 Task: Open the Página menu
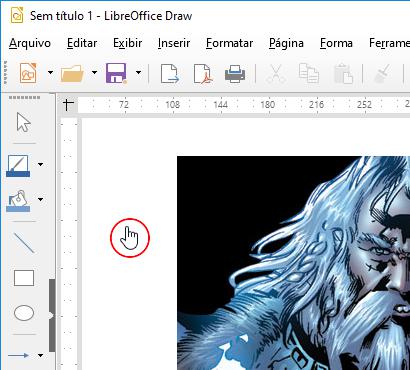[286, 43]
